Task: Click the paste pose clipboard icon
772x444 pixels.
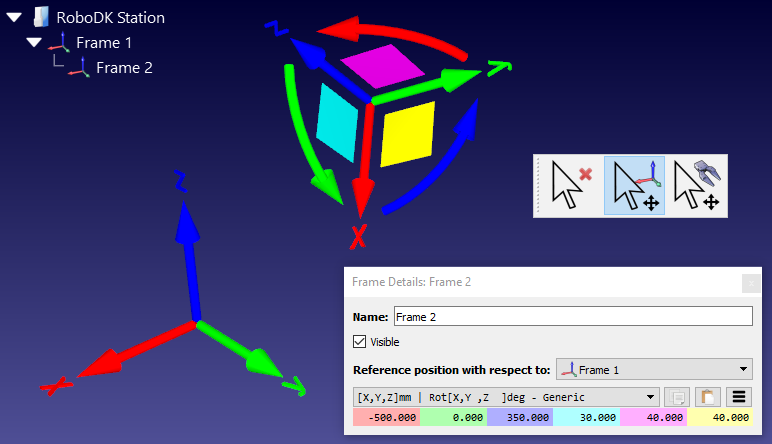Action: pos(707,397)
